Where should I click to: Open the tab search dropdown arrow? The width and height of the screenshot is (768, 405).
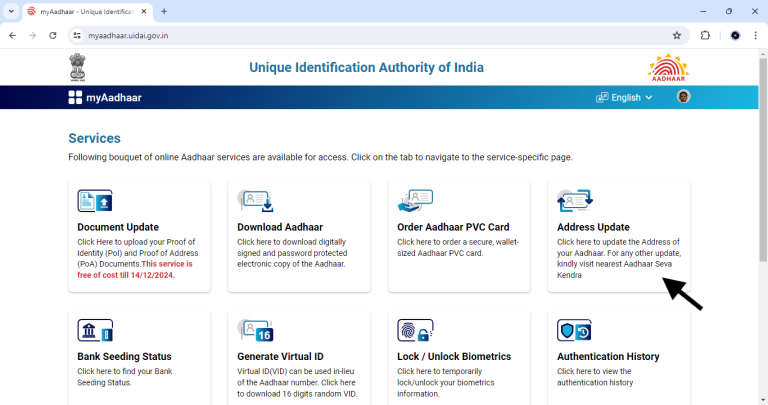point(11,11)
